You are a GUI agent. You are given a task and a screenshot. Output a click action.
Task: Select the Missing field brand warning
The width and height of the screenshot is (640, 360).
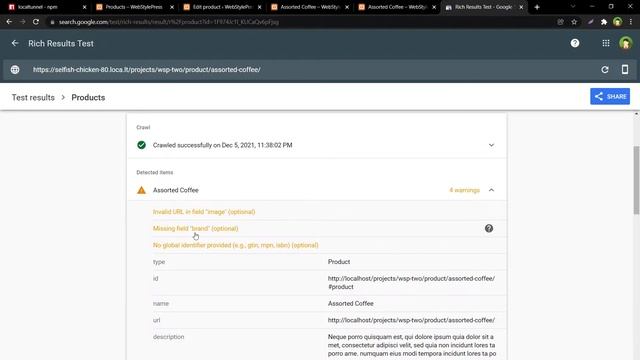(x=196, y=229)
